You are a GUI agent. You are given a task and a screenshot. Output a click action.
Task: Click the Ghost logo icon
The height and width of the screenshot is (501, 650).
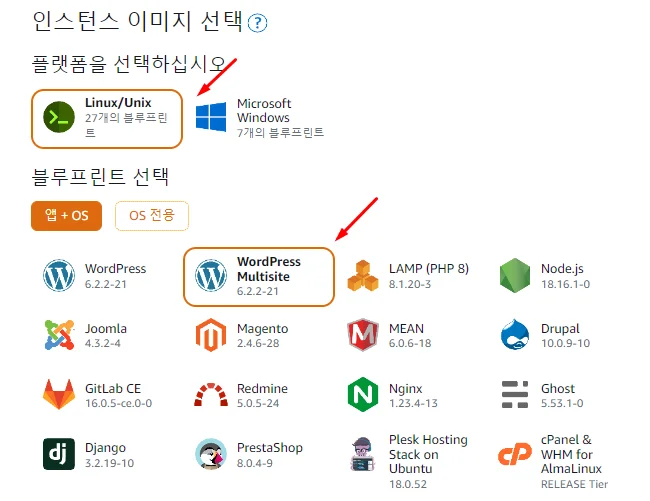coord(515,394)
